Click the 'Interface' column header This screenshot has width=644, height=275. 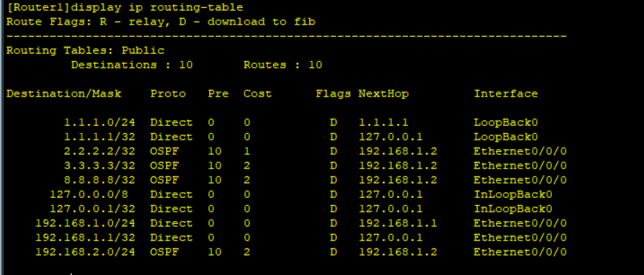[x=506, y=94]
